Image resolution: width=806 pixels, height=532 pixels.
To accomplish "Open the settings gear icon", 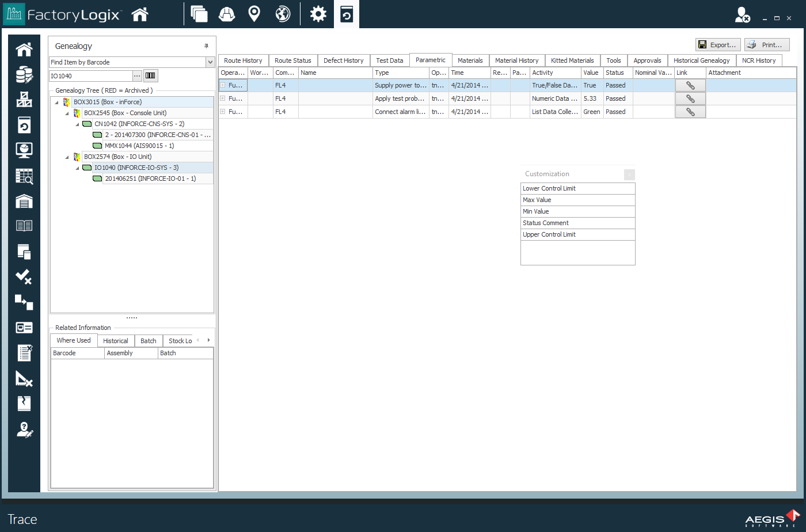I will pos(318,14).
